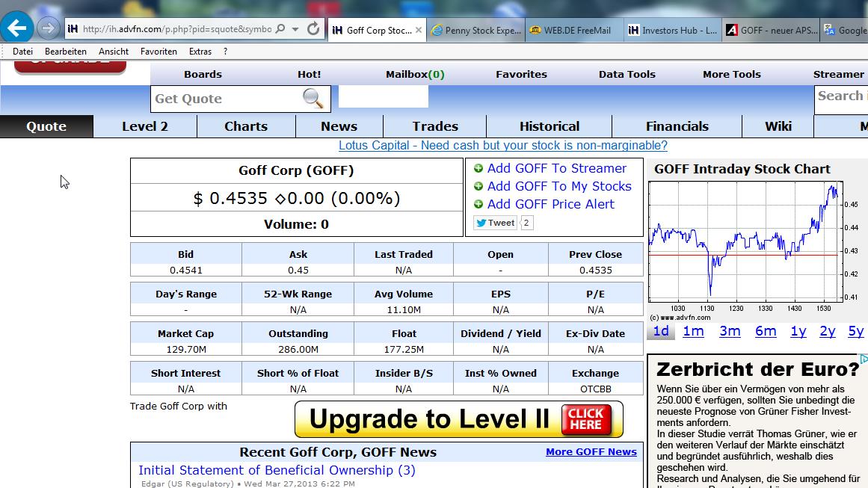The image size is (868, 488).
Task: Open Mailbox(0) in navigation
Action: click(415, 74)
